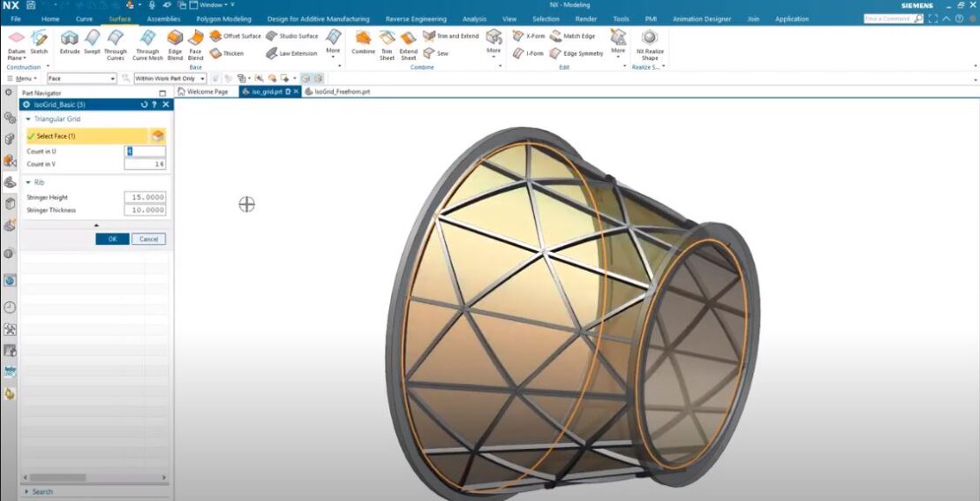Collapse the Triangular Grid section
980x501 pixels.
point(28,118)
